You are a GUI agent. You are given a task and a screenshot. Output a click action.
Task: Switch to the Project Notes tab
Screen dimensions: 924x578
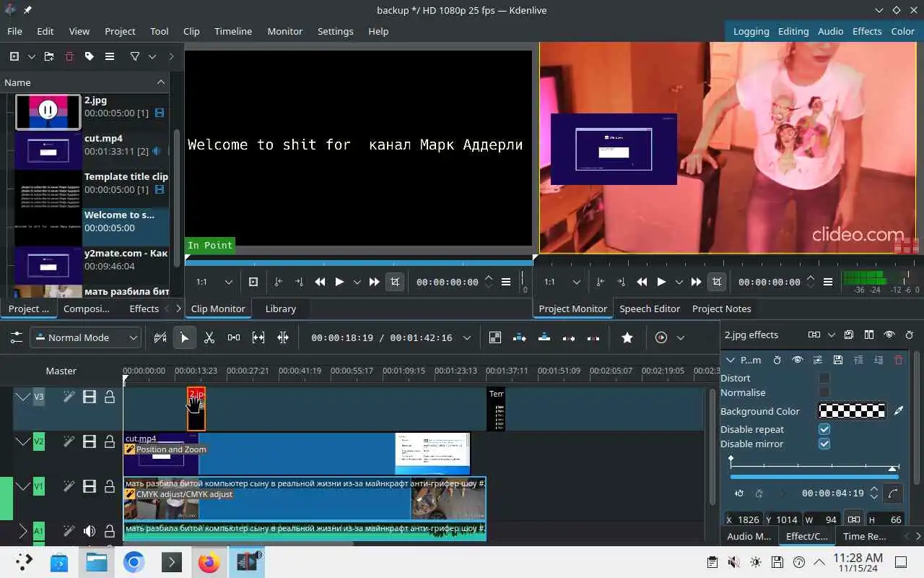722,309
